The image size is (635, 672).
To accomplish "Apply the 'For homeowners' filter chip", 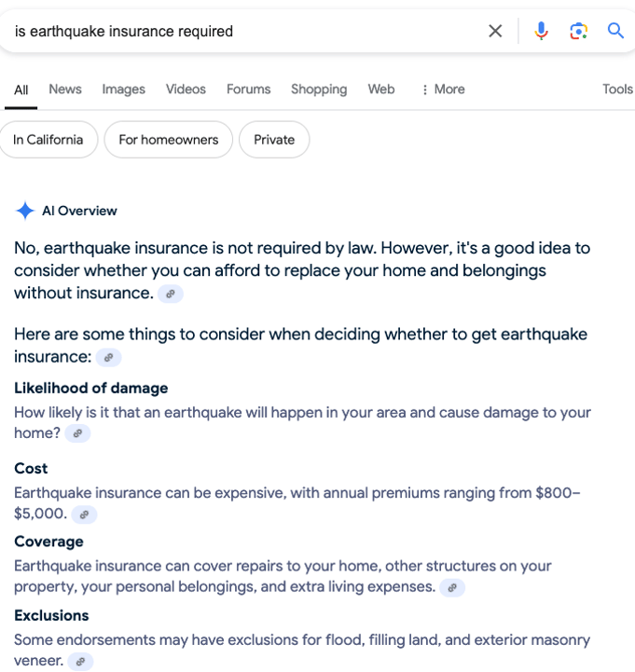I will [169, 140].
